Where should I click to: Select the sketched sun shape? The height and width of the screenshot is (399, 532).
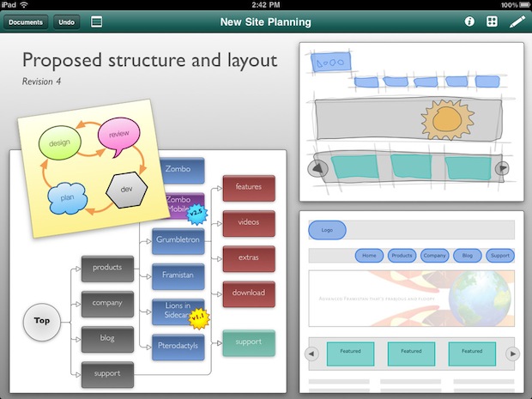447,120
